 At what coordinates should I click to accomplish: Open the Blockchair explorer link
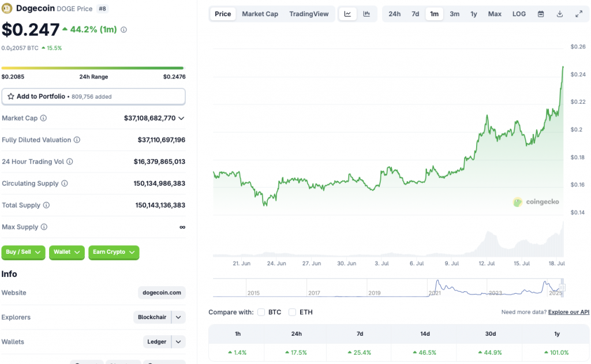(152, 317)
